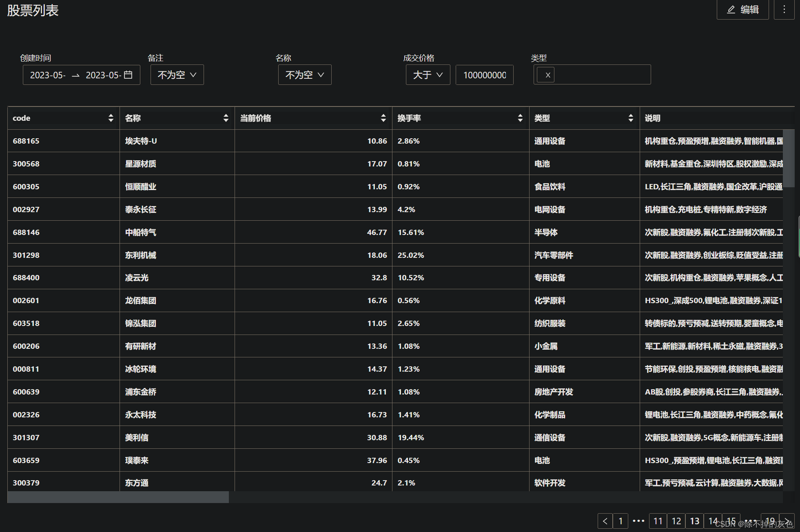Screen dimensions: 800x532
Task: Sort by 当前价格 column sort icon
Action: coord(383,118)
